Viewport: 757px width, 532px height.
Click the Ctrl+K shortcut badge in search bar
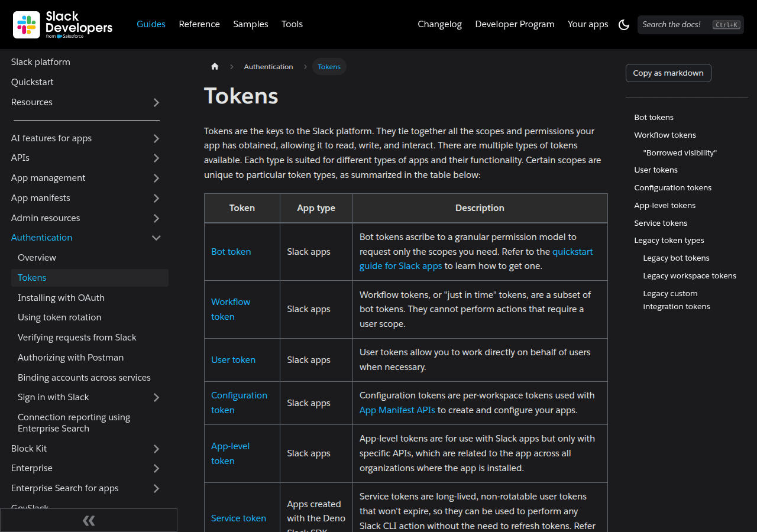pyautogui.click(x=726, y=25)
